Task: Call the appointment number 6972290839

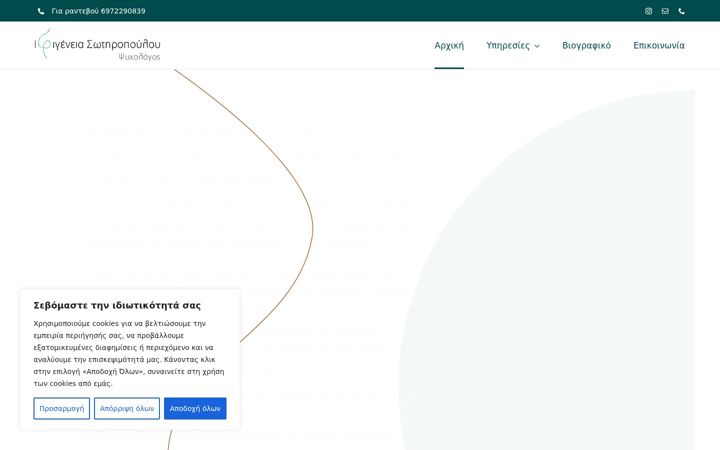Action: point(123,11)
